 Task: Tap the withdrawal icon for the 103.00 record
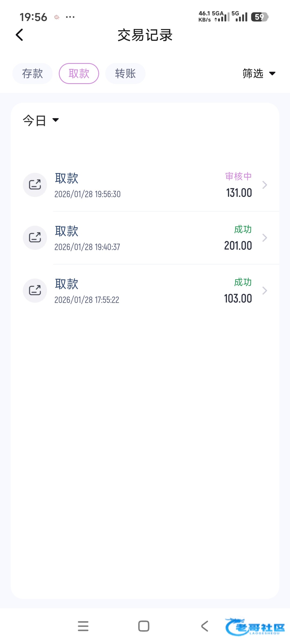(35, 290)
